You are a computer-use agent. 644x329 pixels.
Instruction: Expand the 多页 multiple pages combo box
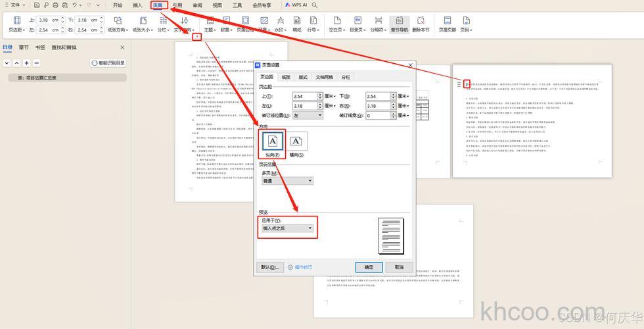coord(287,181)
